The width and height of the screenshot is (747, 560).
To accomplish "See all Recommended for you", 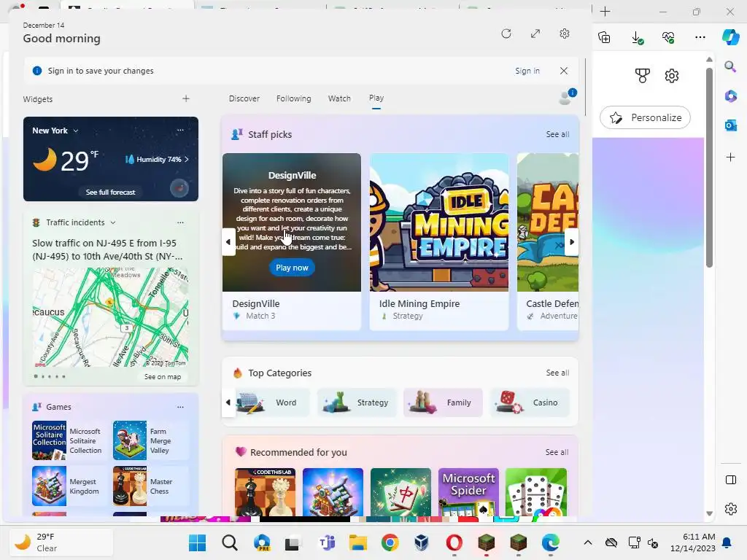I will 557,452.
